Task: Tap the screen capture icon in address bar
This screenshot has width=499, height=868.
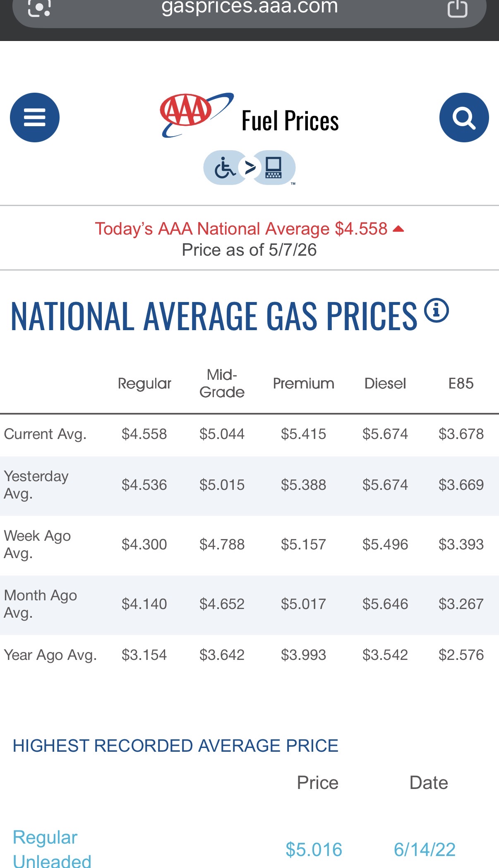Action: (x=39, y=7)
